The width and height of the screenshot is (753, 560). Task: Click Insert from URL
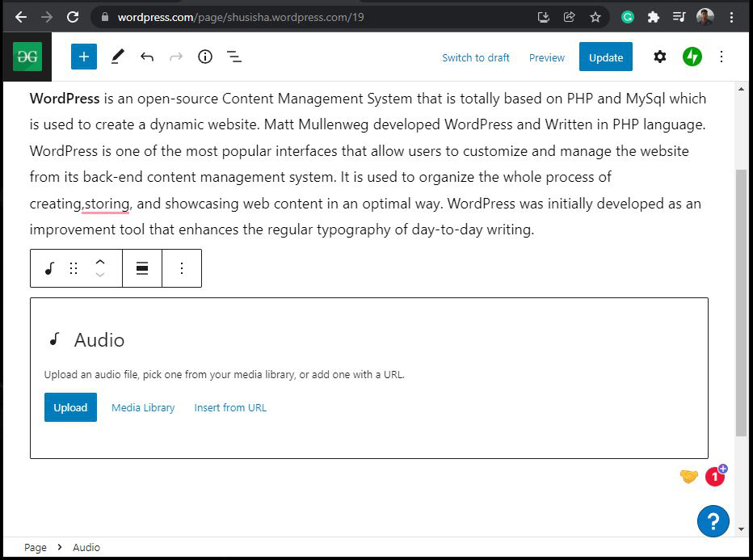click(230, 408)
